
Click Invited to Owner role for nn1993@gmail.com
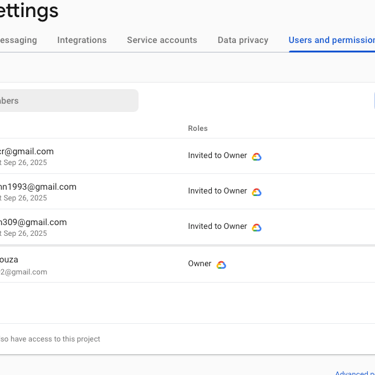[x=217, y=191]
